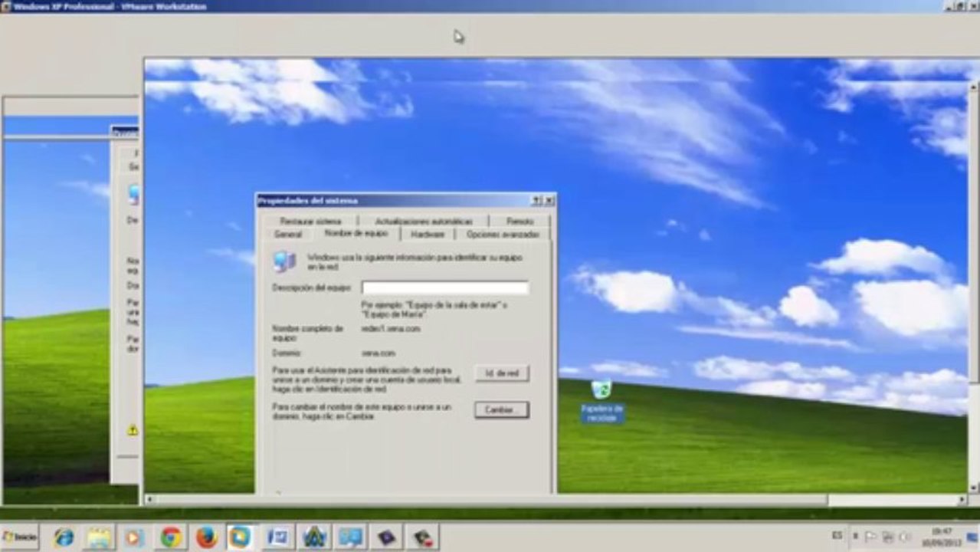Click the VM horizontal scrollbar left arrow
The image size is (980, 552).
149,500
